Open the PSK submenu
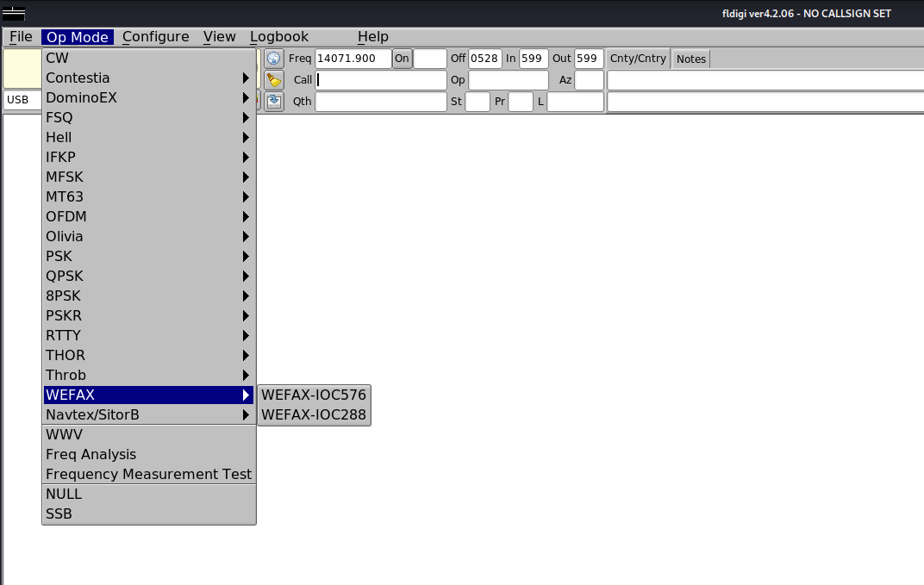This screenshot has height=585, width=924. pyautogui.click(x=148, y=256)
